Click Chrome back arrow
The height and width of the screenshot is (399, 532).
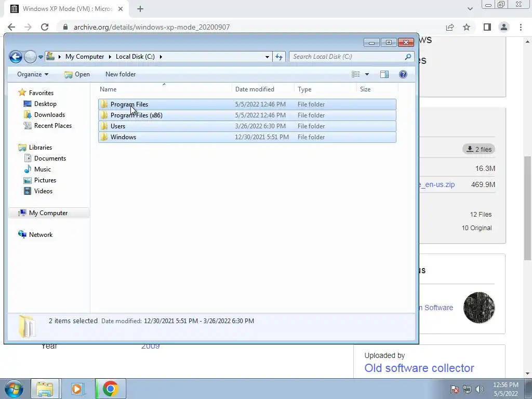pos(11,27)
